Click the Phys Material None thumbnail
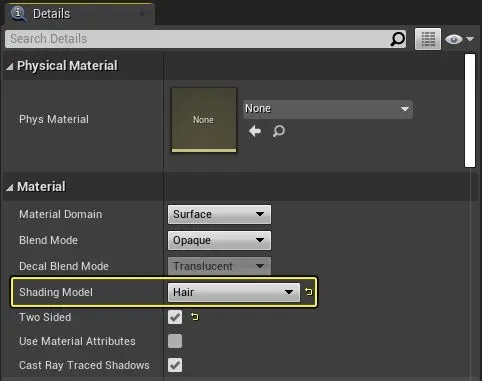 204,120
